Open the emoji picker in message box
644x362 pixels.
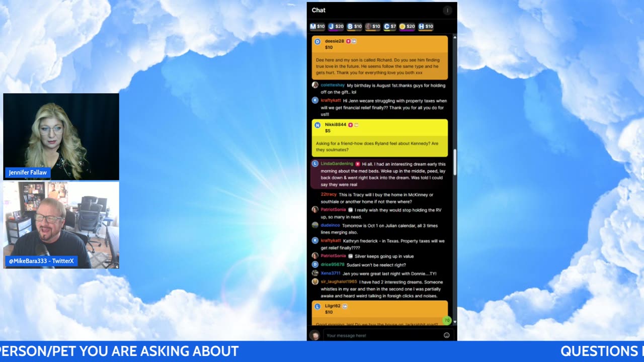(446, 335)
